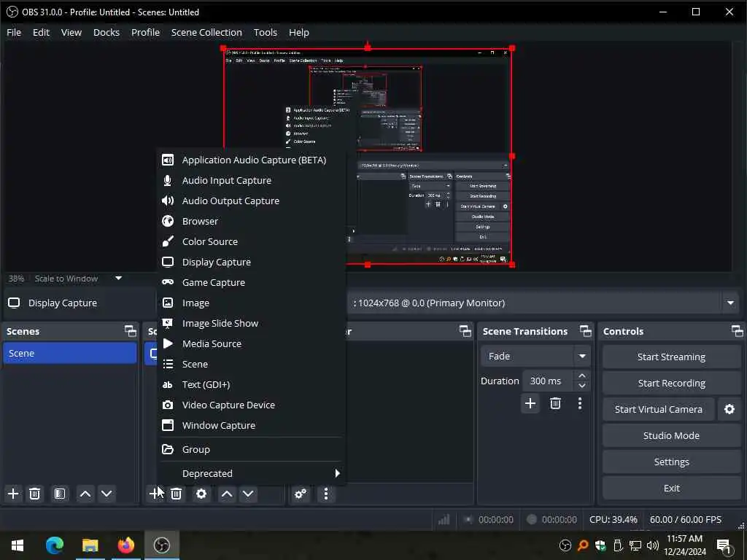Select the Scene item in Scenes list
Image resolution: width=747 pixels, height=560 pixels.
(x=69, y=354)
